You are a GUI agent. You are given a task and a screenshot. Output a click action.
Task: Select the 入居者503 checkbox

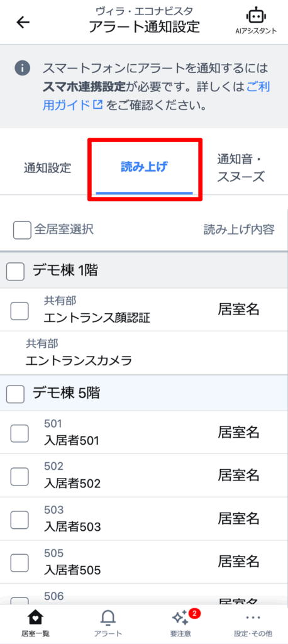point(19,520)
